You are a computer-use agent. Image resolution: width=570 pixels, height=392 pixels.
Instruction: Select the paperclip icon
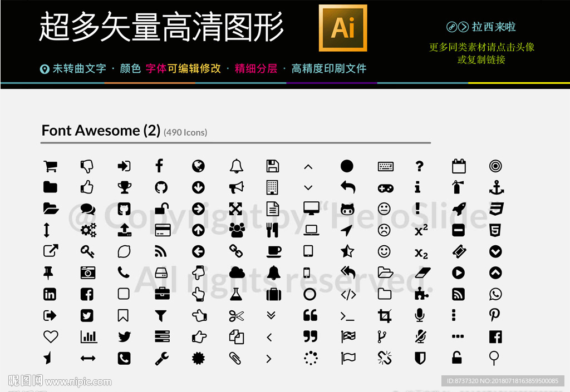(x=235, y=358)
